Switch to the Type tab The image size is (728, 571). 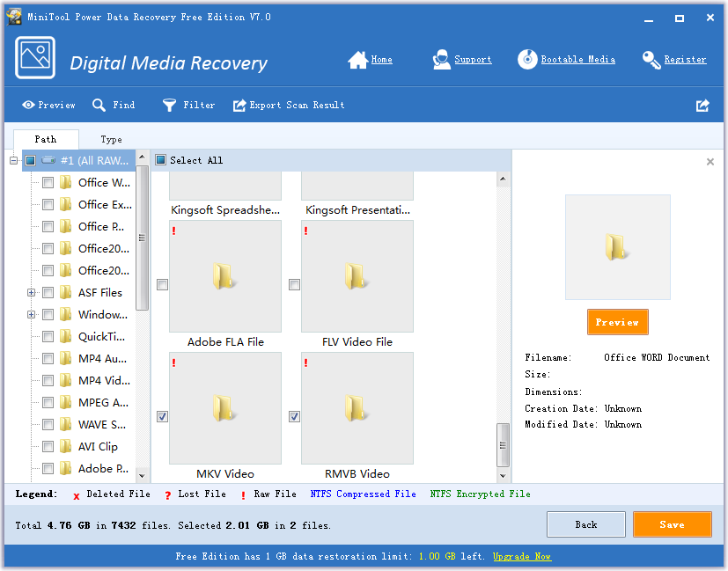[112, 139]
